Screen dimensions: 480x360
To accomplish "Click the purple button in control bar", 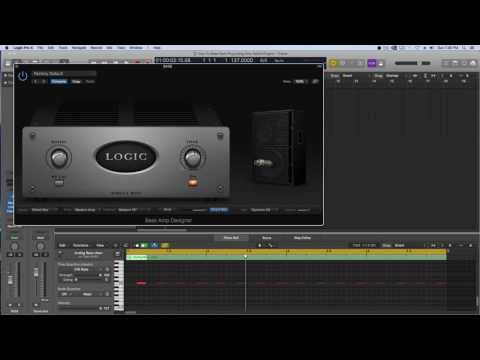I will click(372, 63).
